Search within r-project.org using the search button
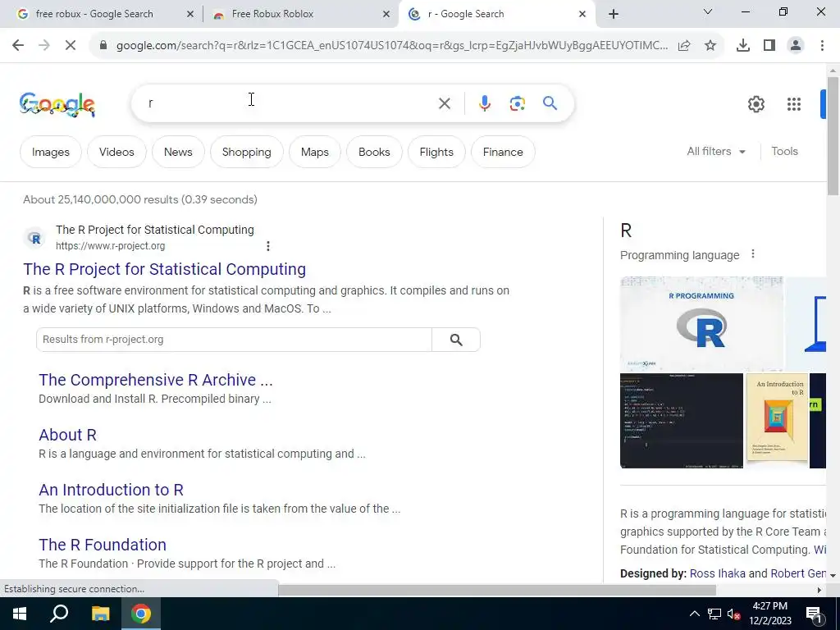The height and width of the screenshot is (630, 840). click(456, 340)
